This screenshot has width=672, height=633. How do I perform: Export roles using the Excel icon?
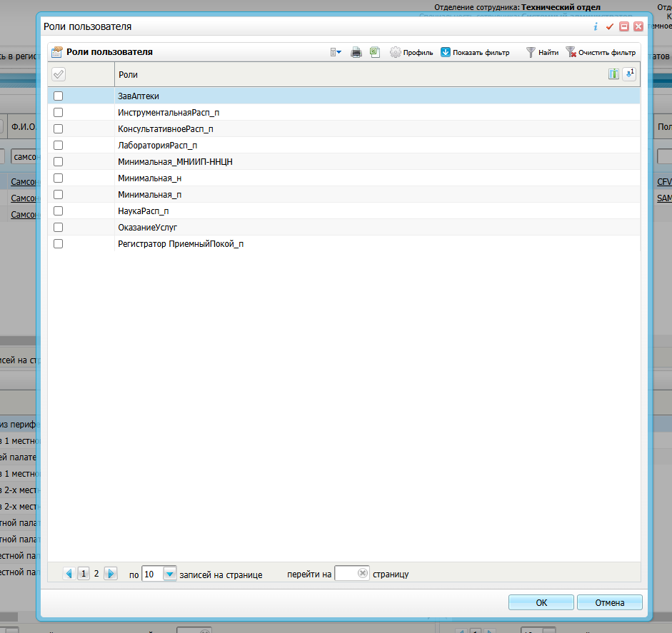tap(375, 52)
